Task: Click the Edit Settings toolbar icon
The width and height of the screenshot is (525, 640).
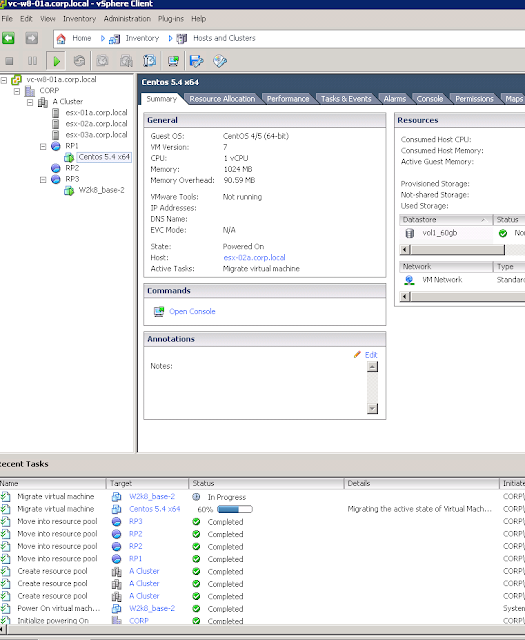Action: (x=220, y=61)
